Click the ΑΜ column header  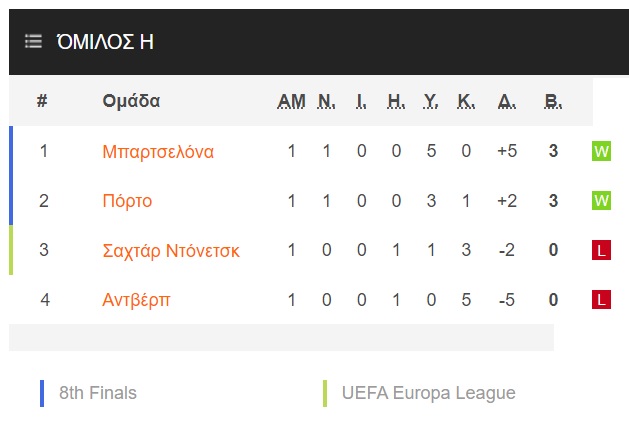pyautogui.click(x=291, y=101)
